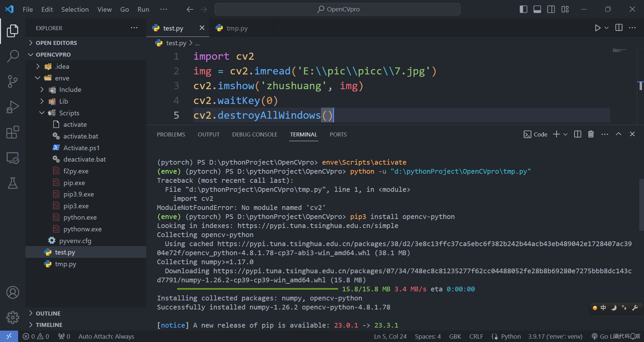This screenshot has width=644, height=342.
Task: Toggle the secondary side bar visibility
Action: (x=551, y=9)
